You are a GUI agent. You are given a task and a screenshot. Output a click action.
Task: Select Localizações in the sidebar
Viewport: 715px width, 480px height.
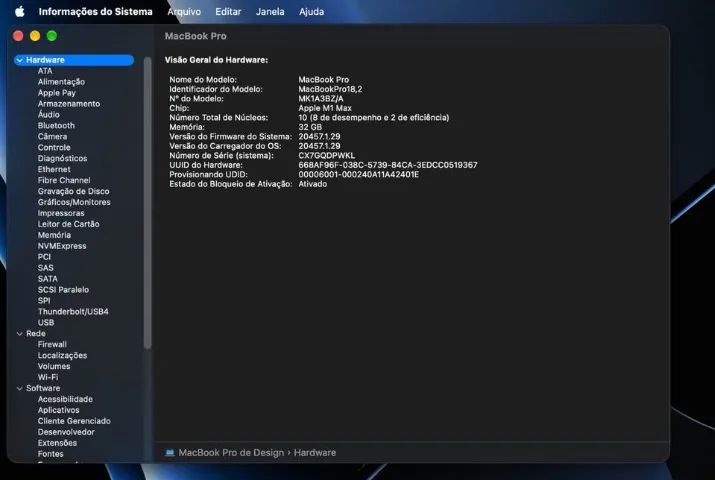(x=62, y=356)
